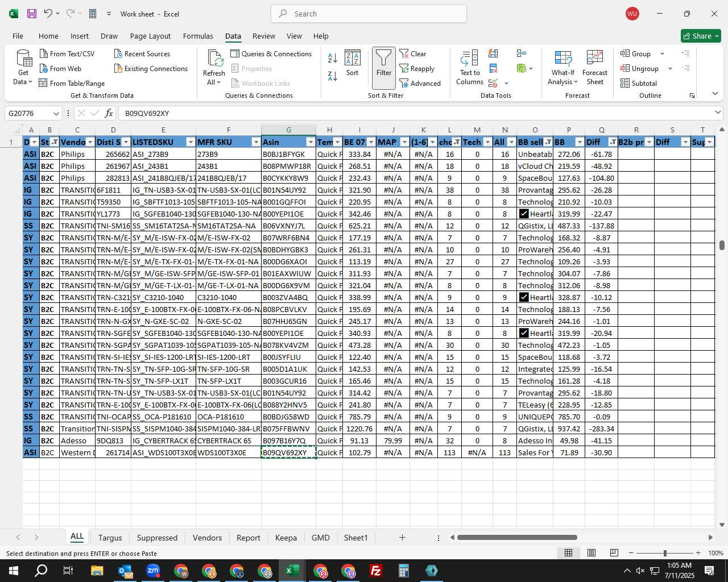Open the filtered Diff column Q dropdown
728x582 pixels.
pyautogui.click(x=613, y=142)
